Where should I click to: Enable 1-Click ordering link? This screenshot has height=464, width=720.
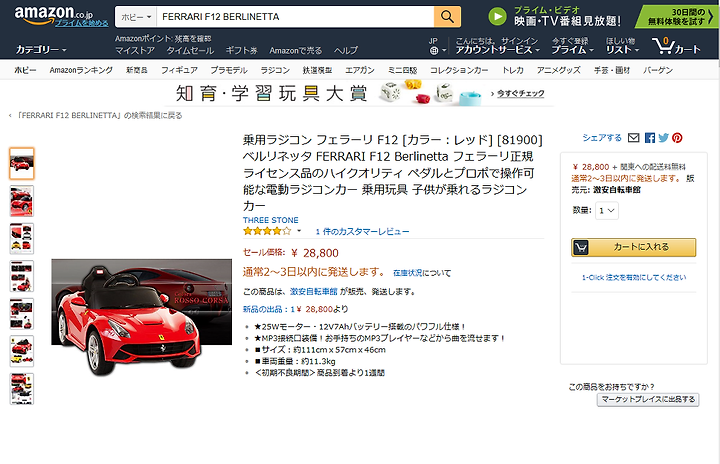coord(634,277)
